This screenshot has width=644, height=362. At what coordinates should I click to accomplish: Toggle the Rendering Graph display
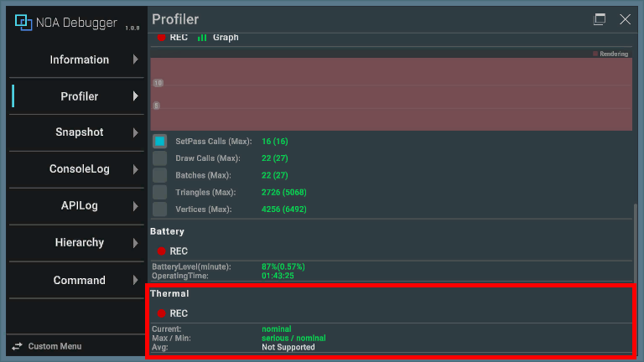(218, 38)
